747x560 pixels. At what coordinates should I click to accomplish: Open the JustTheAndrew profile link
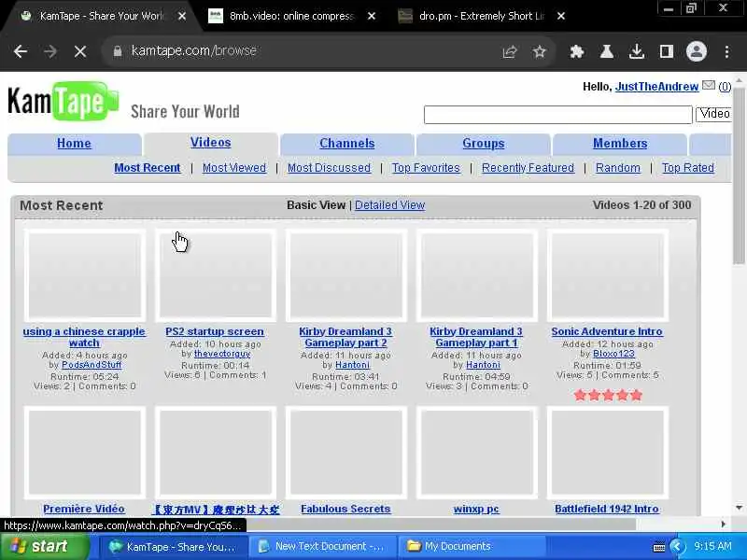coord(656,87)
